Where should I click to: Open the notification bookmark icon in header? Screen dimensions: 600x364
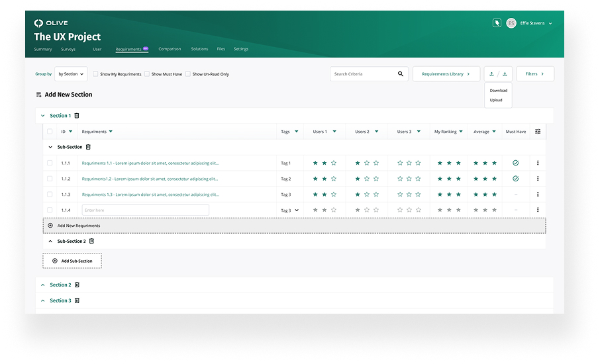pyautogui.click(x=497, y=23)
